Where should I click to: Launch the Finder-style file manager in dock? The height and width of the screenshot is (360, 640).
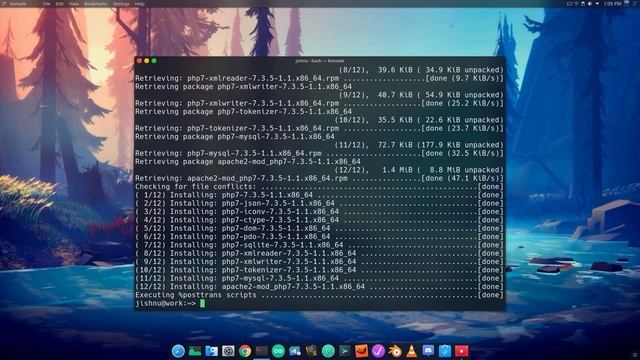pos(211,351)
